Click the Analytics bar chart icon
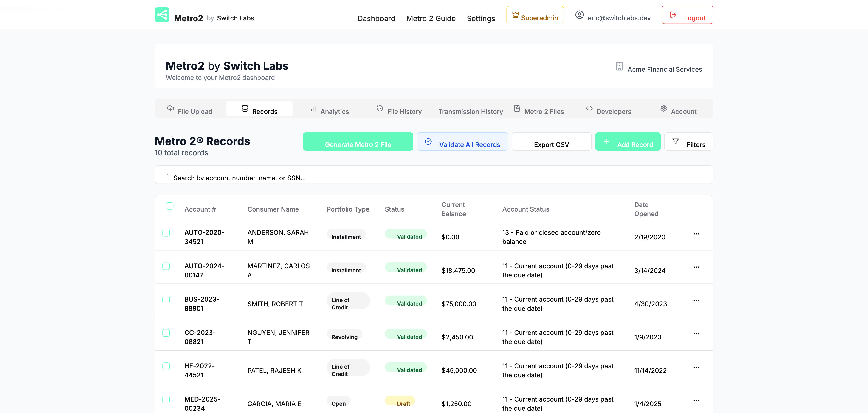 [x=313, y=109]
